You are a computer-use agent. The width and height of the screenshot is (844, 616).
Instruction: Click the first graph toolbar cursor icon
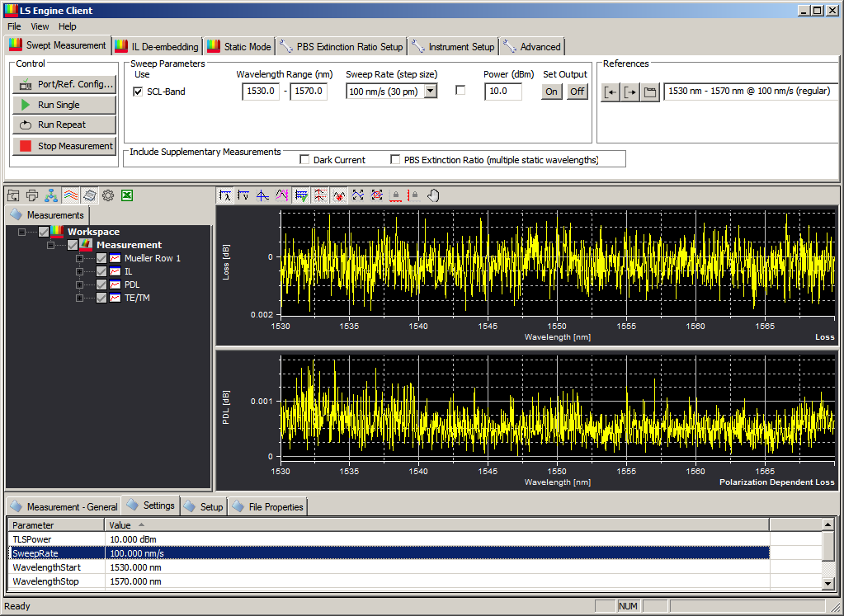(x=225, y=195)
